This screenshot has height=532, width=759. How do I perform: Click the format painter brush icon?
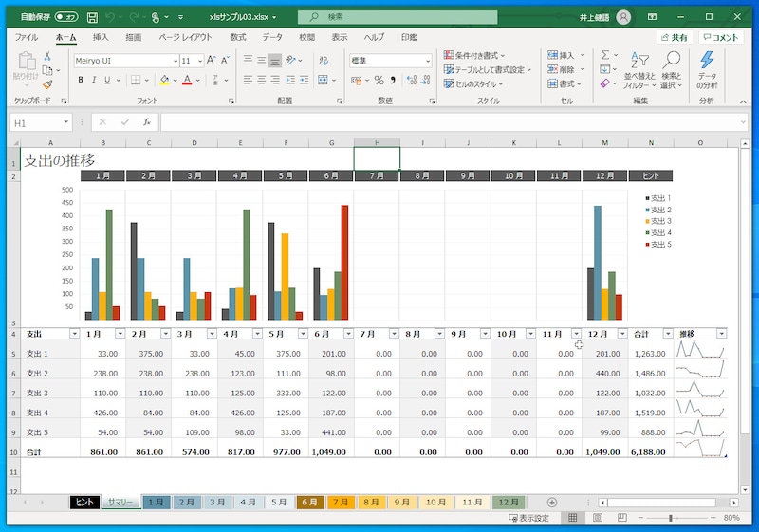(47, 84)
